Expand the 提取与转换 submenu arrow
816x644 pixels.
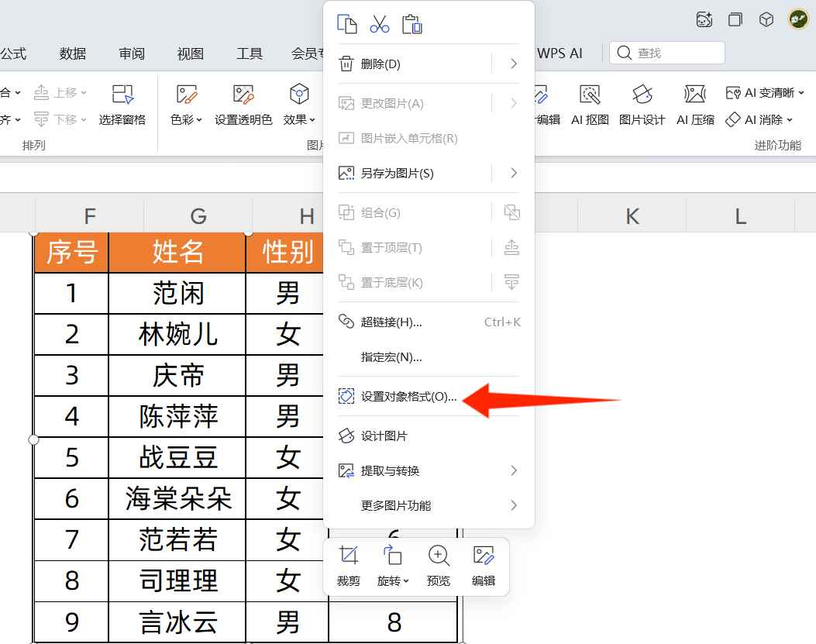(513, 470)
